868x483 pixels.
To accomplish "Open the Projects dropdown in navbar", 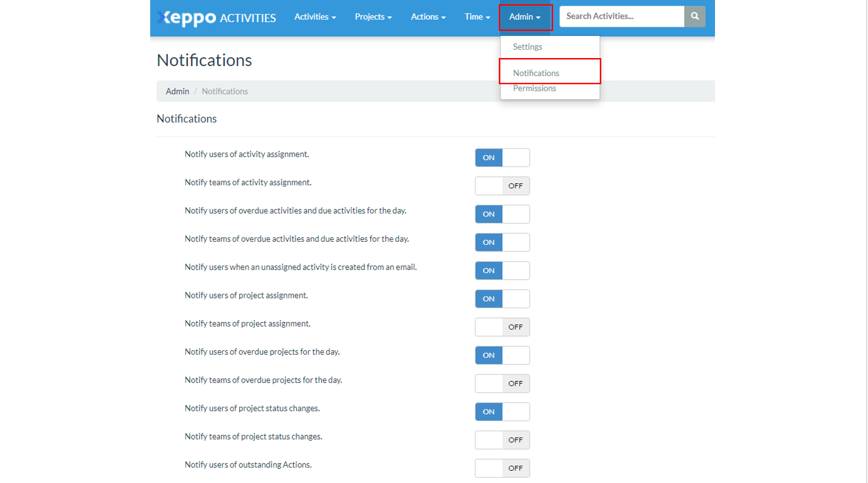I will coord(373,17).
